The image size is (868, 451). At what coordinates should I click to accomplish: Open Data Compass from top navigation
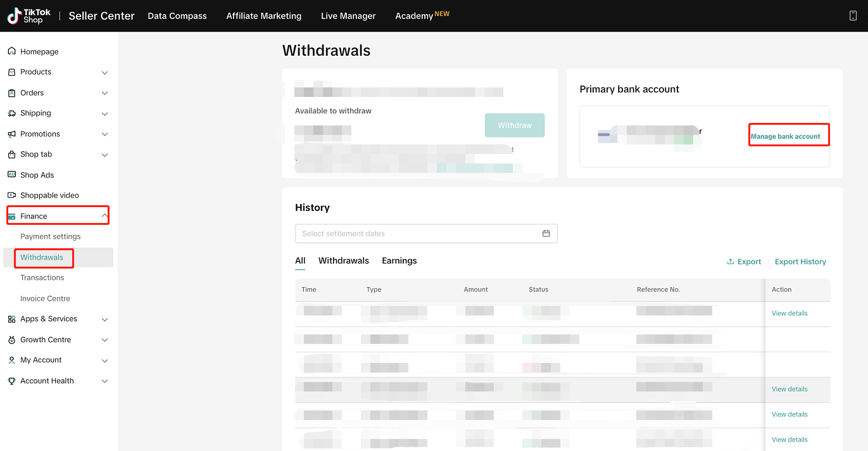tap(177, 16)
